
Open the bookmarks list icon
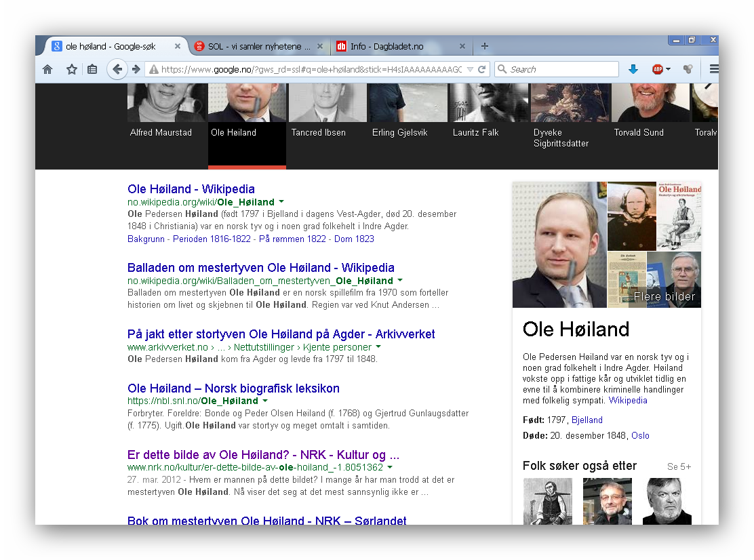point(92,69)
